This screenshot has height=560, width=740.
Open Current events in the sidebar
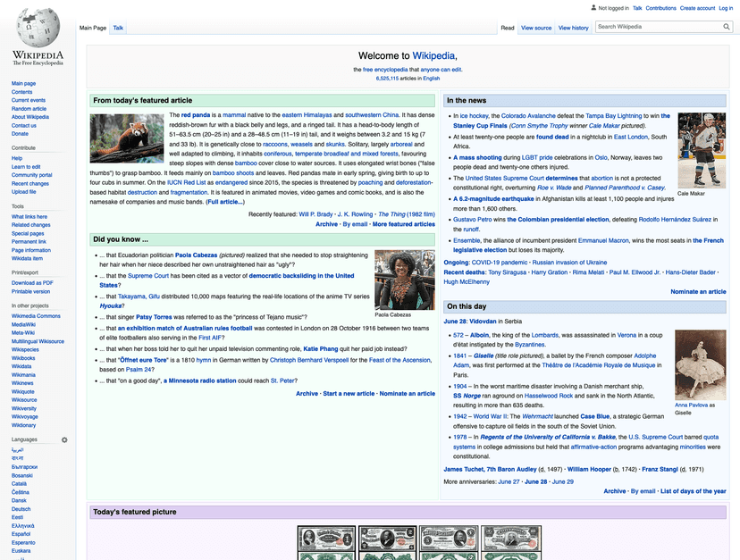(29, 100)
